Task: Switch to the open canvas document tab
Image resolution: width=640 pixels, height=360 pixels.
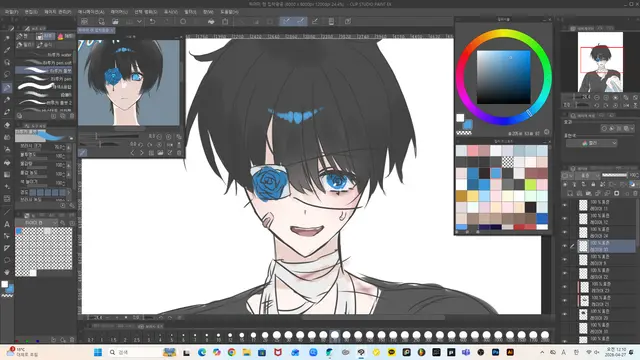Action: pyautogui.click(x=96, y=30)
